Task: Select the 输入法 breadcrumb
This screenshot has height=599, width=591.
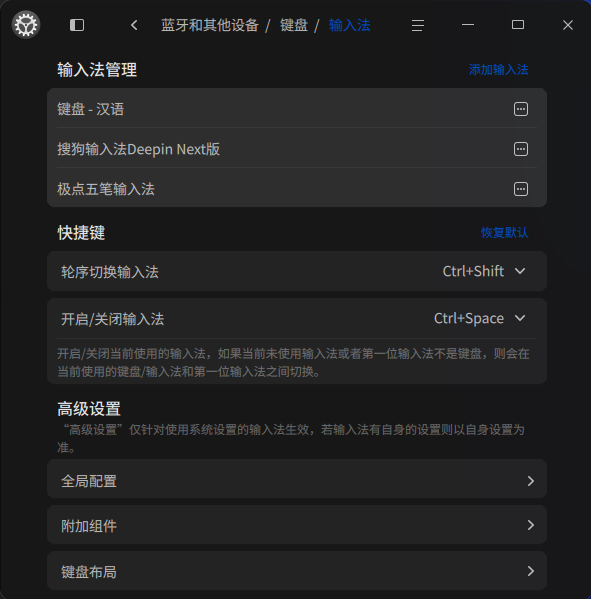Action: click(x=350, y=26)
